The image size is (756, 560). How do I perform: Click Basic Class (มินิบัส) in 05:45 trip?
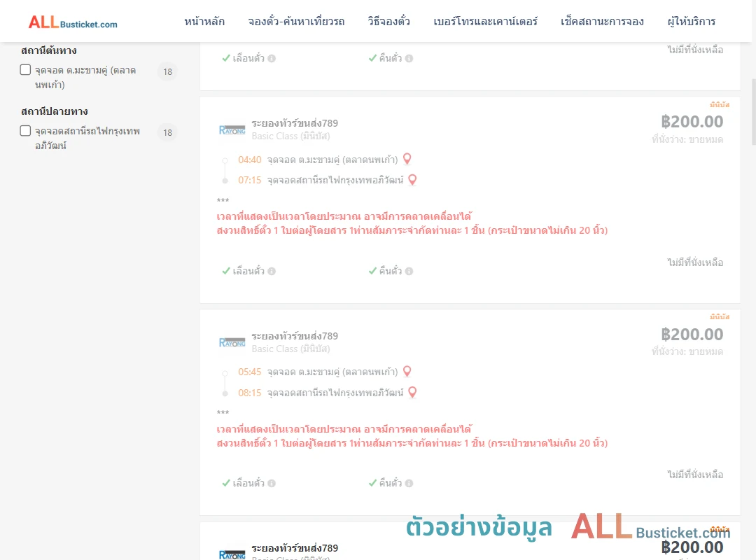(290, 349)
